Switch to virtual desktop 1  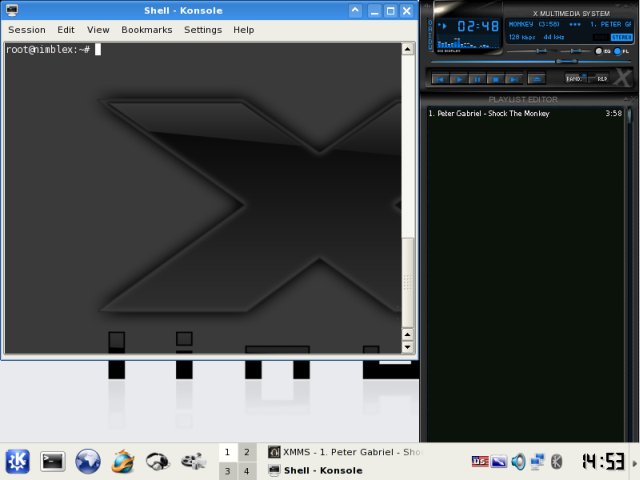227,452
